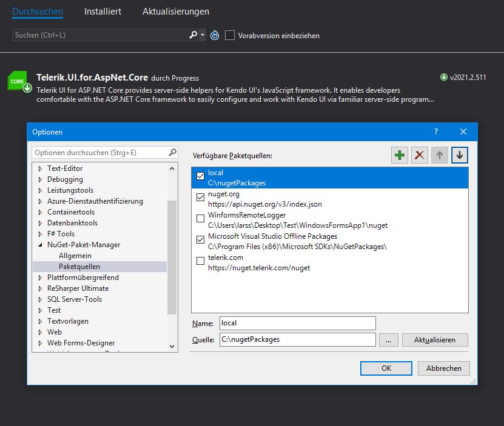Open the help question mark in Optionen dialog
Screen dimensions: 504x426
click(x=436, y=131)
